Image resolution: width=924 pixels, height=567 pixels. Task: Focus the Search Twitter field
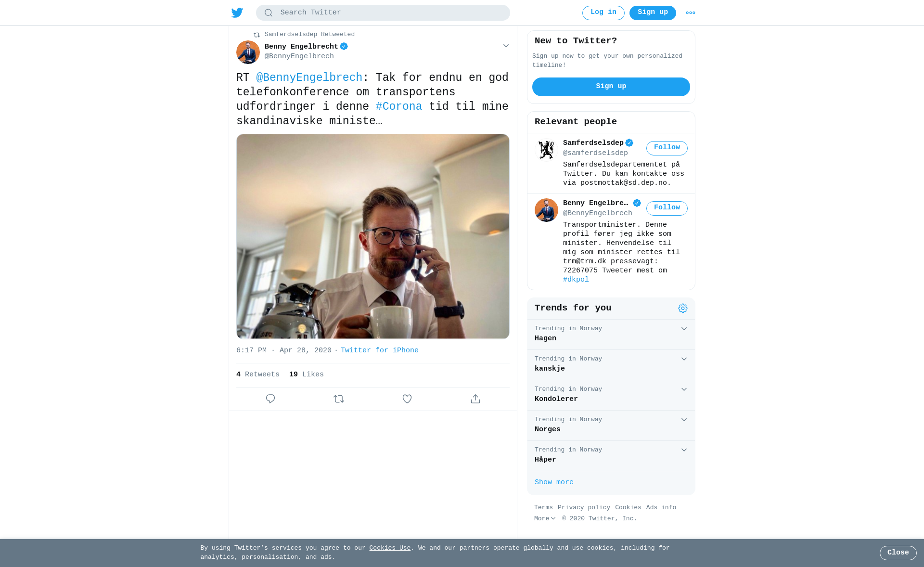[x=383, y=13]
